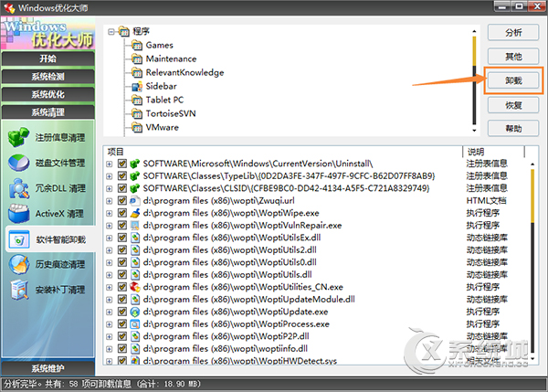Click the 其他 button
548x392 pixels.
pos(513,57)
